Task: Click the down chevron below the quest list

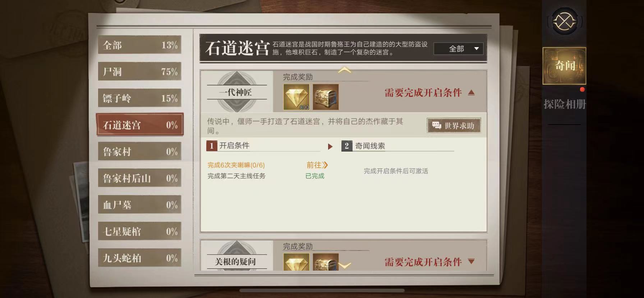Action: click(344, 266)
